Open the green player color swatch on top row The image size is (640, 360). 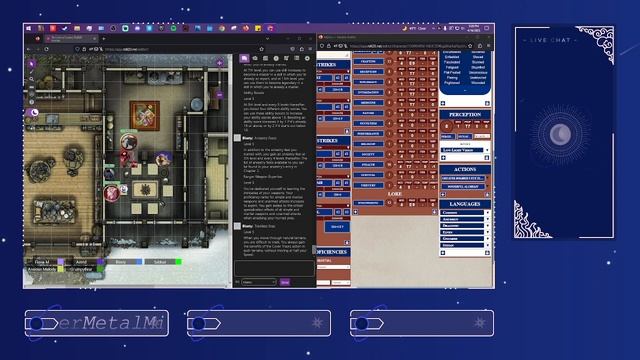click(178, 262)
